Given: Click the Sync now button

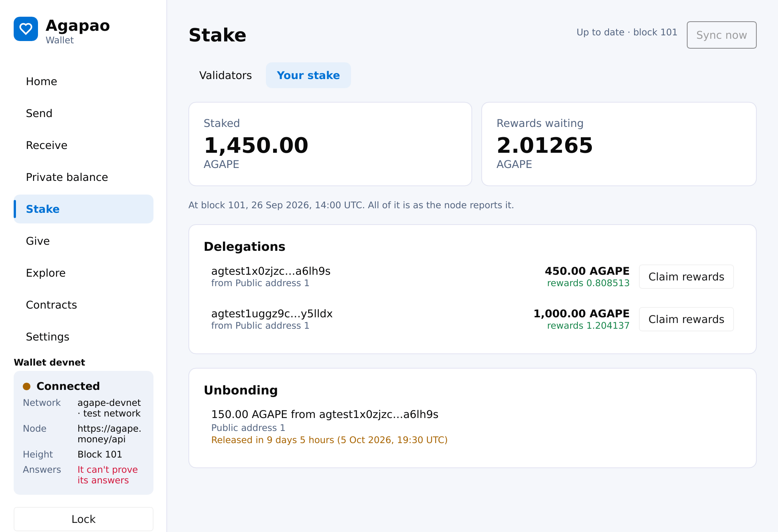Looking at the screenshot, I should click(x=721, y=35).
